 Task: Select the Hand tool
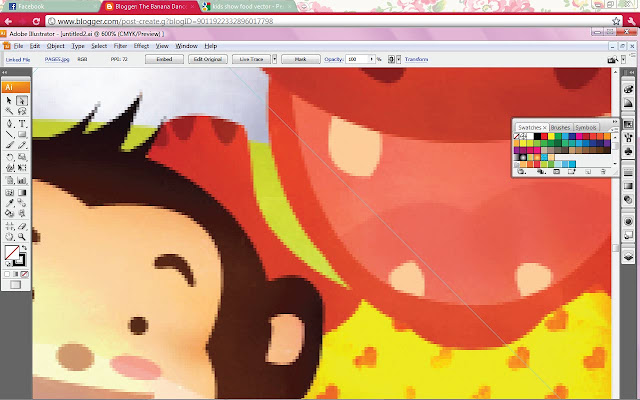[9, 236]
